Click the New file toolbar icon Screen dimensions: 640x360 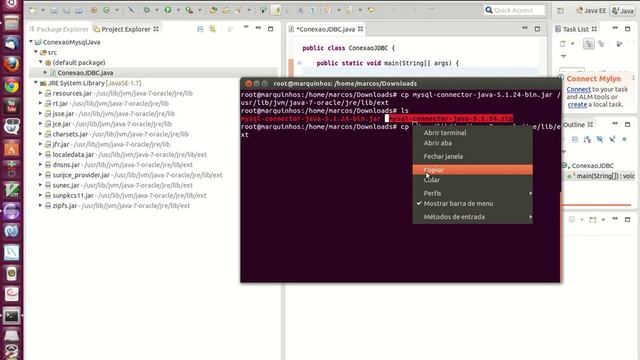pos(32,10)
